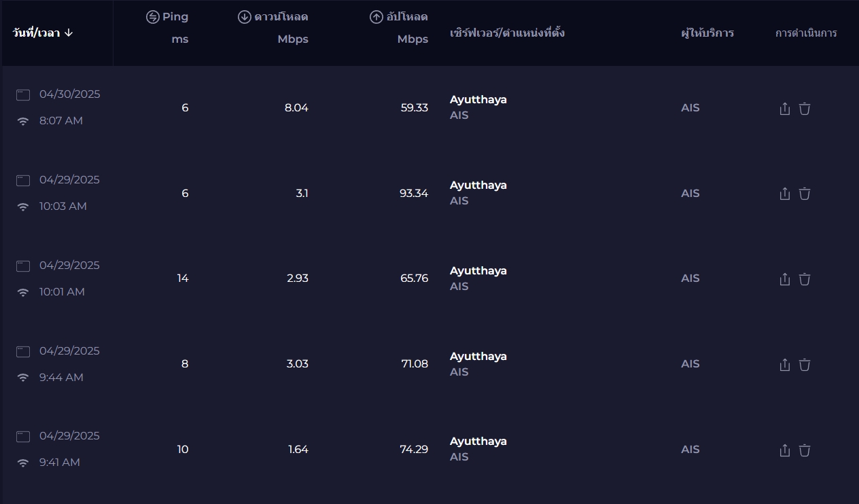The height and width of the screenshot is (504, 859).
Task: Sort by the date/time column header
Action: pos(43,33)
